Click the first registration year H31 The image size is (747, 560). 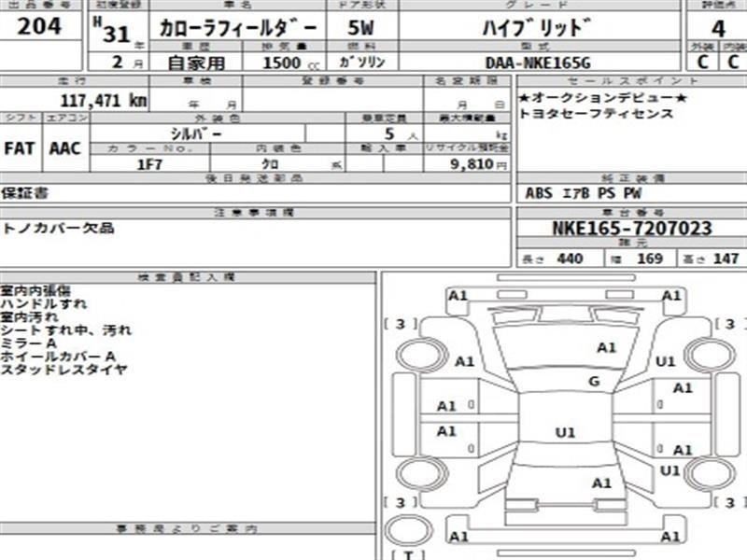pos(112,30)
